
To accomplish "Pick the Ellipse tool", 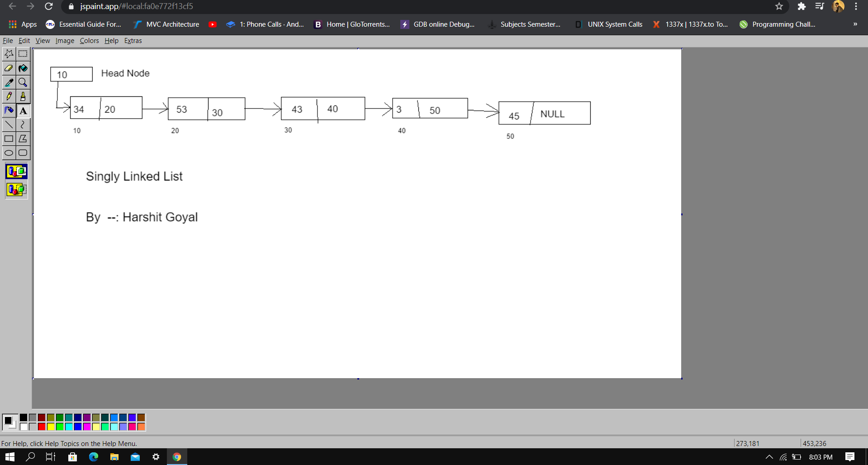I will point(9,153).
